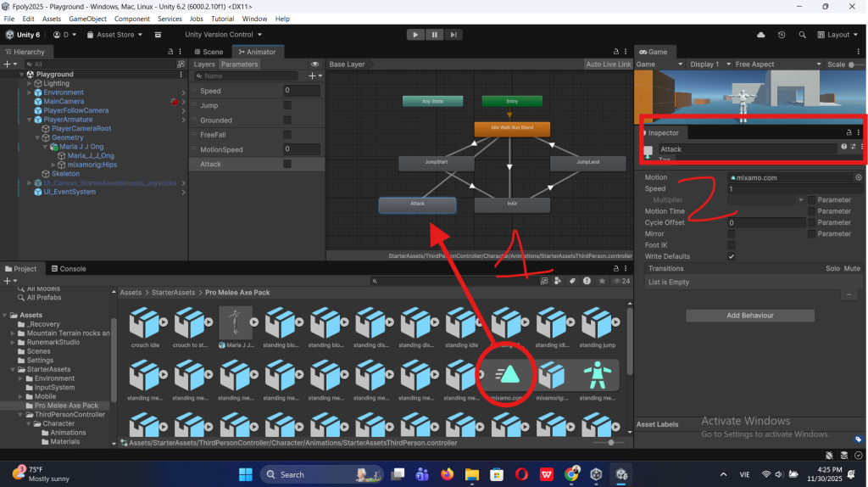Image resolution: width=868 pixels, height=487 pixels.
Task: Enable the Jump parameter checkbox
Action: [x=287, y=105]
